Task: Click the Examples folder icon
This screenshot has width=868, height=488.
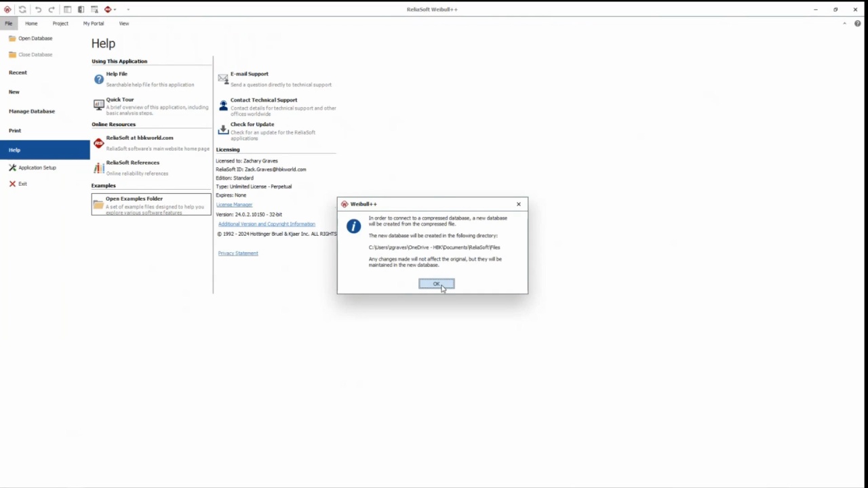Action: click(x=98, y=205)
